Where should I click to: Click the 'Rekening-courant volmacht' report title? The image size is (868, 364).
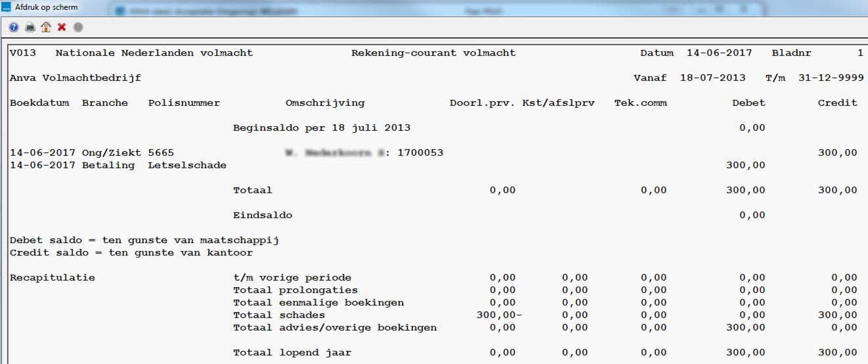(x=433, y=53)
